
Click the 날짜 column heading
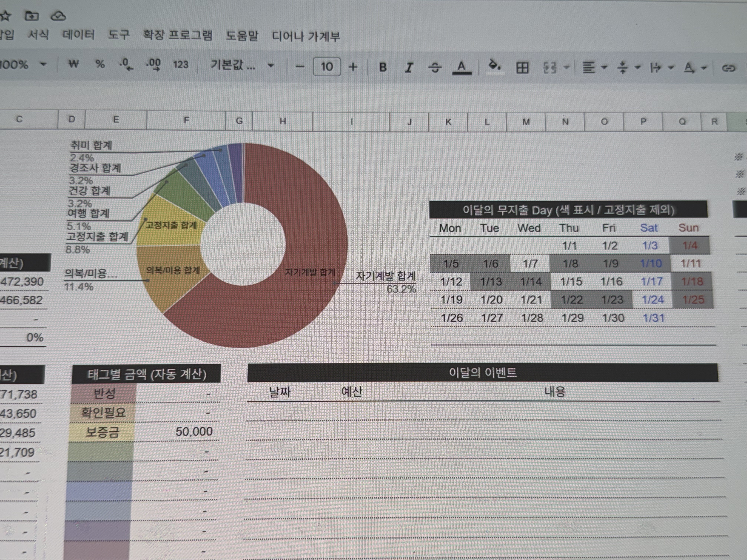point(280,392)
